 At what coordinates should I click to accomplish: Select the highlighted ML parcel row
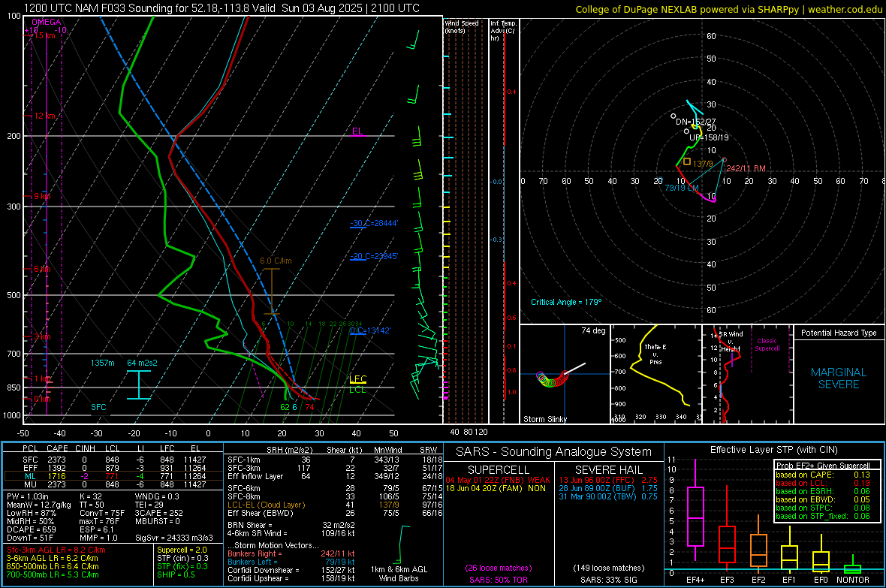pos(113,476)
